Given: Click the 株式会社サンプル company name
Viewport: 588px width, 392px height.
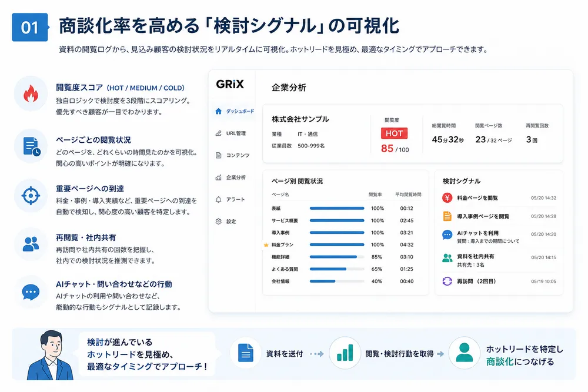Looking at the screenshot, I should (x=300, y=119).
